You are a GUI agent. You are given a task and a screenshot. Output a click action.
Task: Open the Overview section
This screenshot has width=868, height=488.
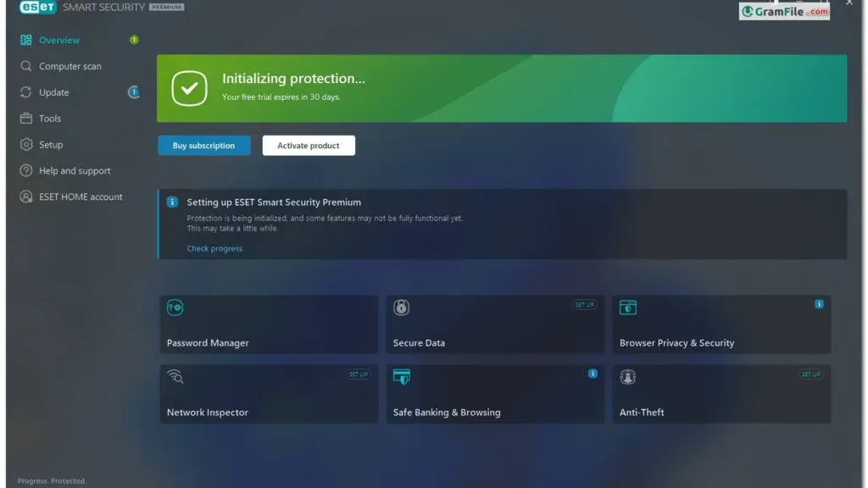click(58, 40)
